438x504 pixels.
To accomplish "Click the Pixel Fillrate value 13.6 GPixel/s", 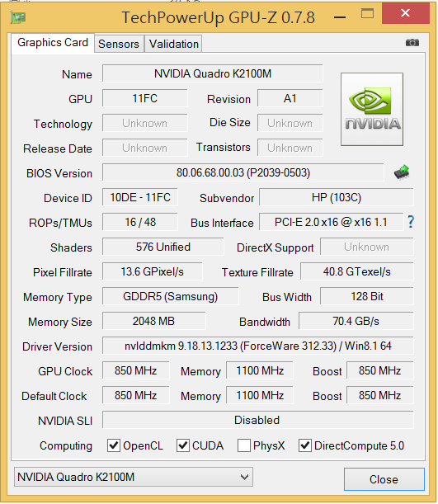I will pos(153,271).
